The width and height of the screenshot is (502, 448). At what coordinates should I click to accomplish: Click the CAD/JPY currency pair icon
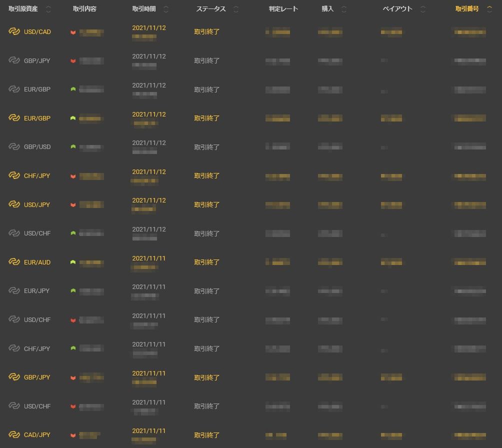(14, 435)
